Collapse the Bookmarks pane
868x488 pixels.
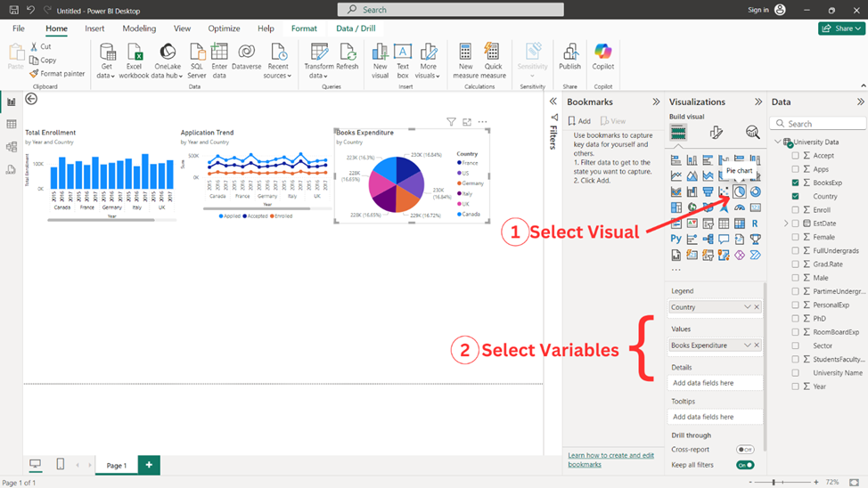(x=656, y=102)
